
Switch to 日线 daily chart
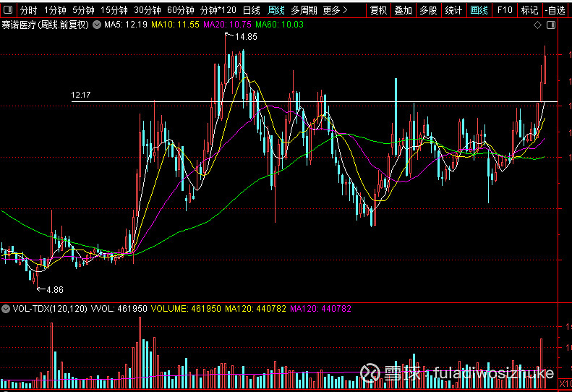(252, 10)
